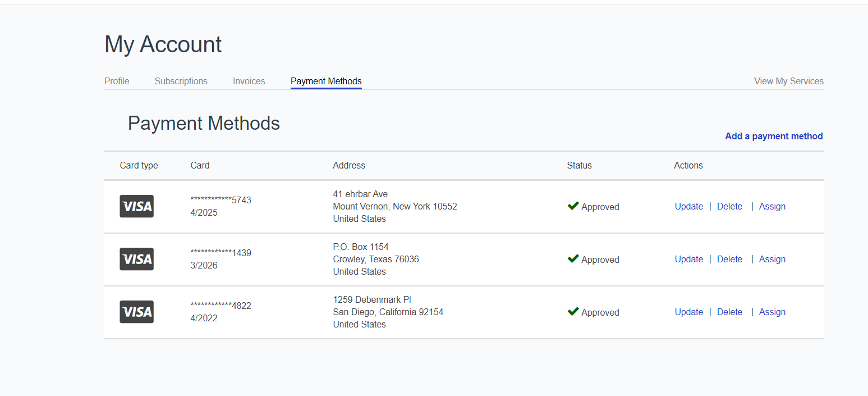Assign the card ending in 5743
Screen dimensions: 868x396
pos(772,206)
